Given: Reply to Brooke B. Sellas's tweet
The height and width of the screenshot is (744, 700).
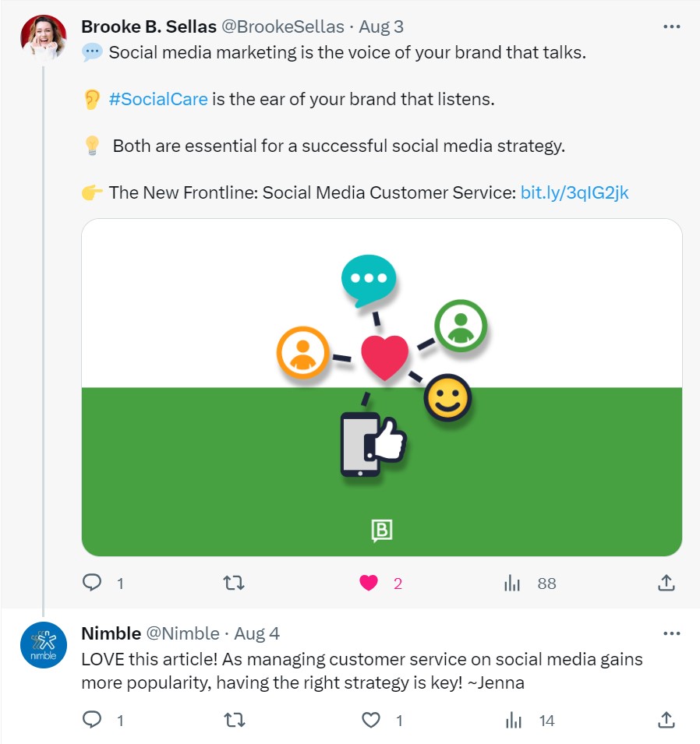Looking at the screenshot, I should tap(93, 583).
